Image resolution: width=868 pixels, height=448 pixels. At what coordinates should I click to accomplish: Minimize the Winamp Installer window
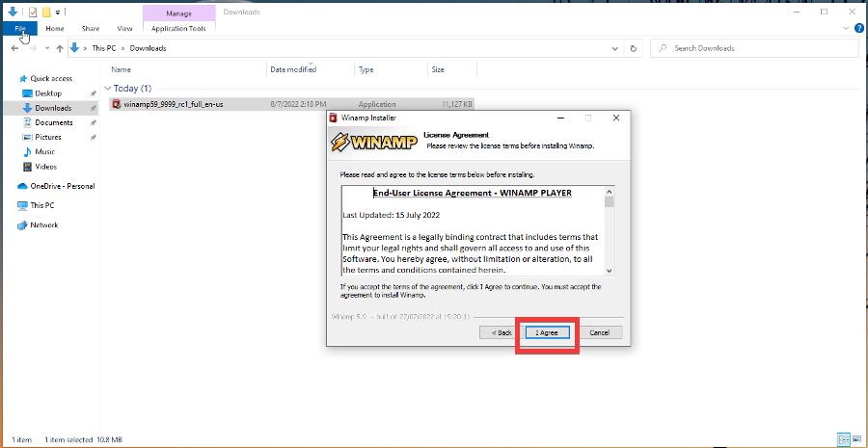[560, 118]
